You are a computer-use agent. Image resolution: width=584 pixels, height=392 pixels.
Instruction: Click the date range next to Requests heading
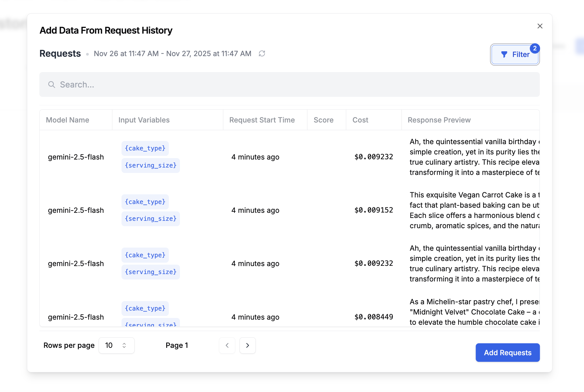click(x=173, y=54)
